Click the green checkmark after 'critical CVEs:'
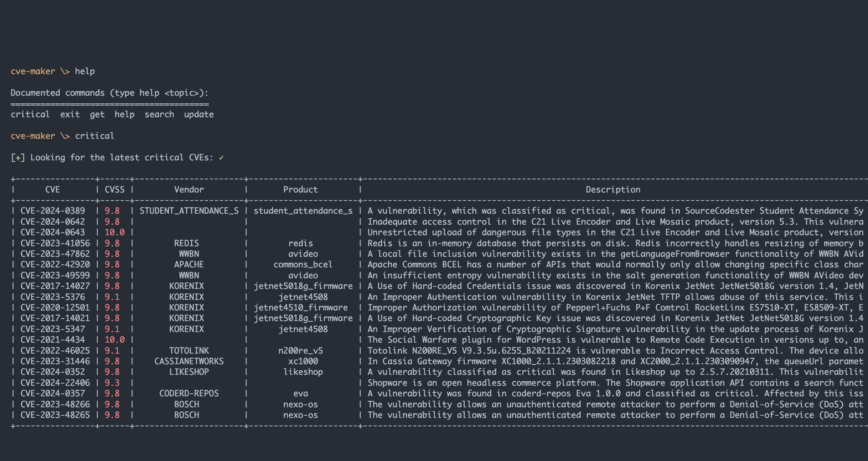The image size is (868, 461). click(x=221, y=157)
